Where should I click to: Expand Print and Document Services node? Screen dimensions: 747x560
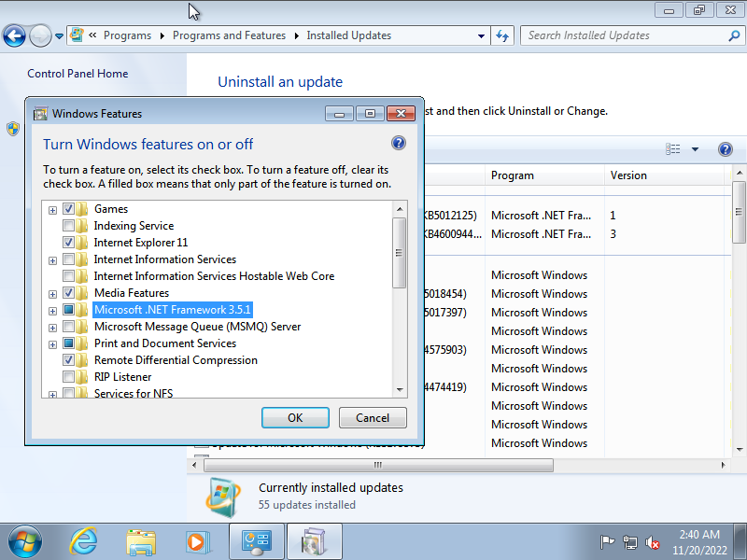pos(52,344)
